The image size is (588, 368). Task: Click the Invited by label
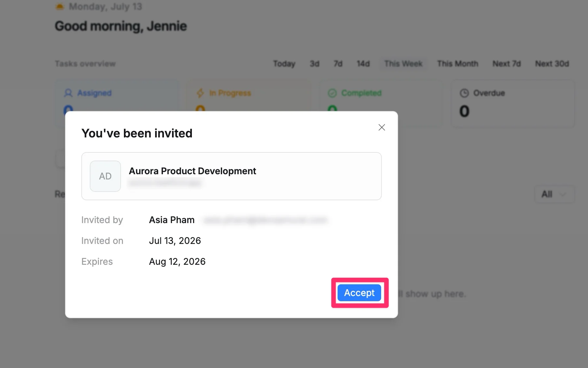tap(102, 220)
